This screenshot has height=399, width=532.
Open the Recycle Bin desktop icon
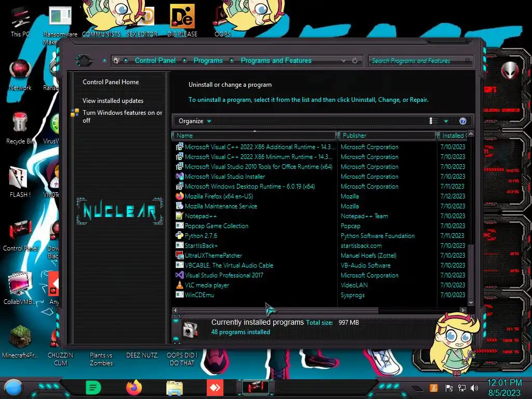[20, 128]
